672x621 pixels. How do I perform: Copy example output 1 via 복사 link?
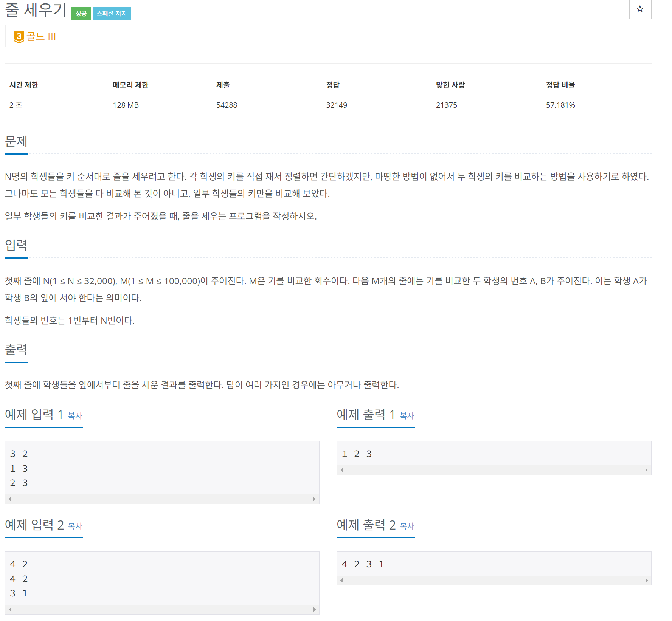point(407,416)
